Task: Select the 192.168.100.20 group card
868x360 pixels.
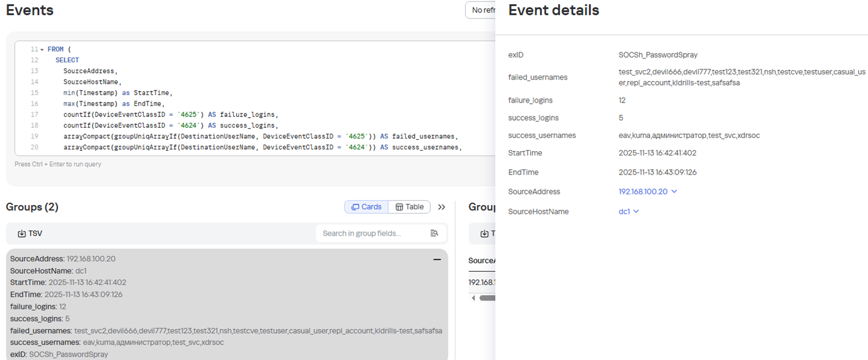Action: (x=227, y=306)
